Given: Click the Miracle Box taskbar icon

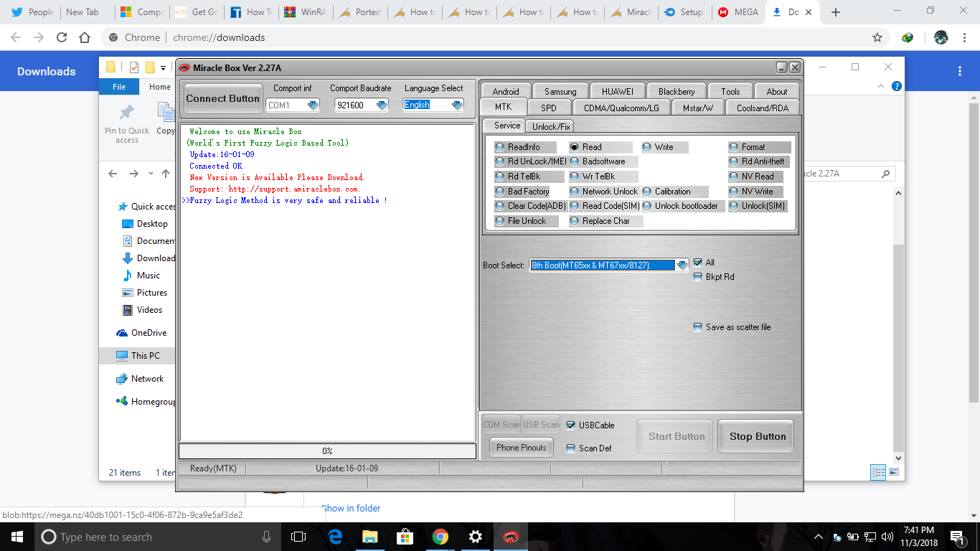Looking at the screenshot, I should coord(510,537).
